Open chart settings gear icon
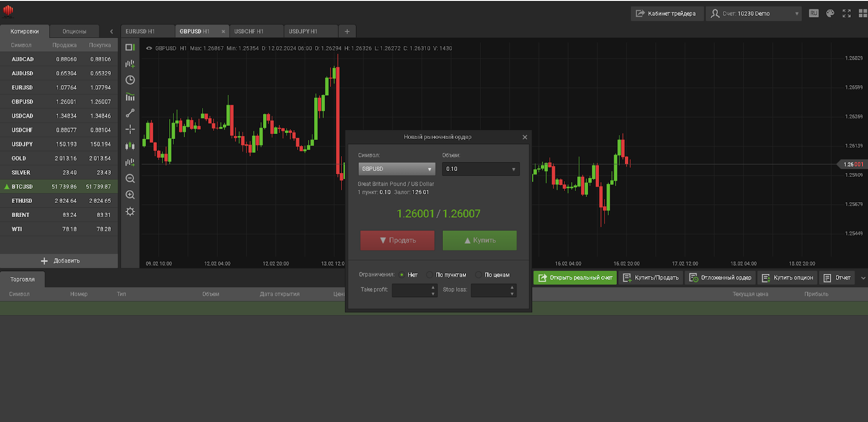 (x=130, y=212)
